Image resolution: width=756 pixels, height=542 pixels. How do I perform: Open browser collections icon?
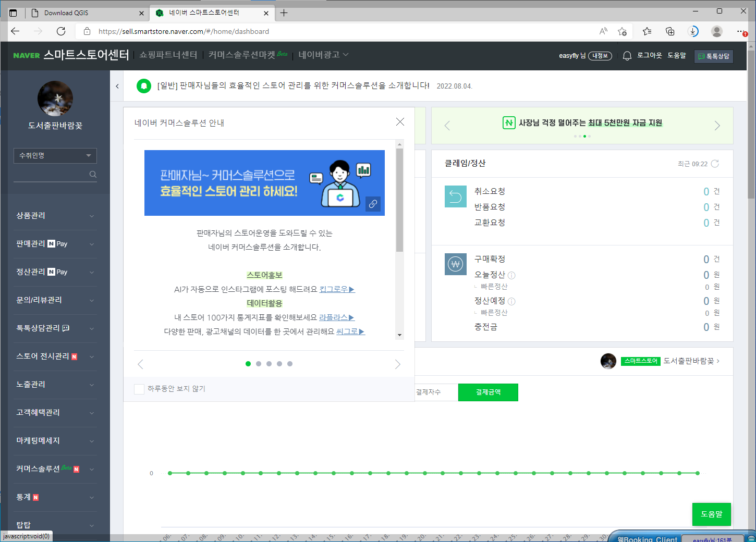point(670,31)
